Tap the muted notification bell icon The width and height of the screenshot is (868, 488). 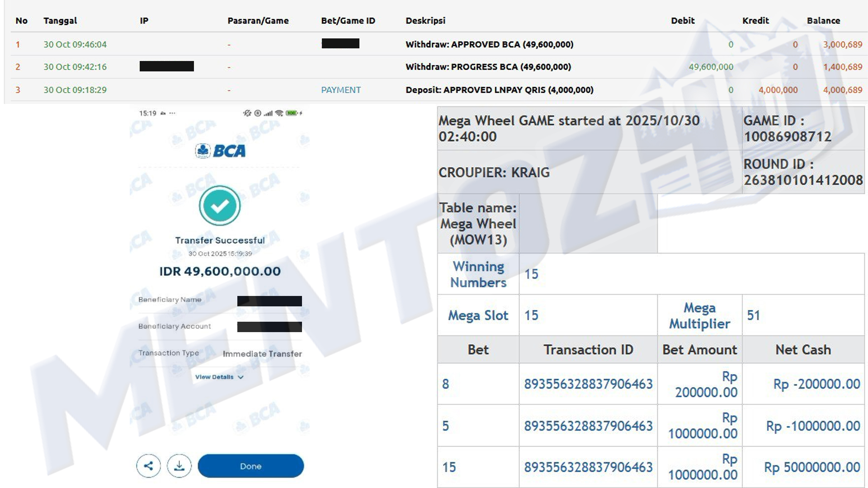pyautogui.click(x=247, y=113)
